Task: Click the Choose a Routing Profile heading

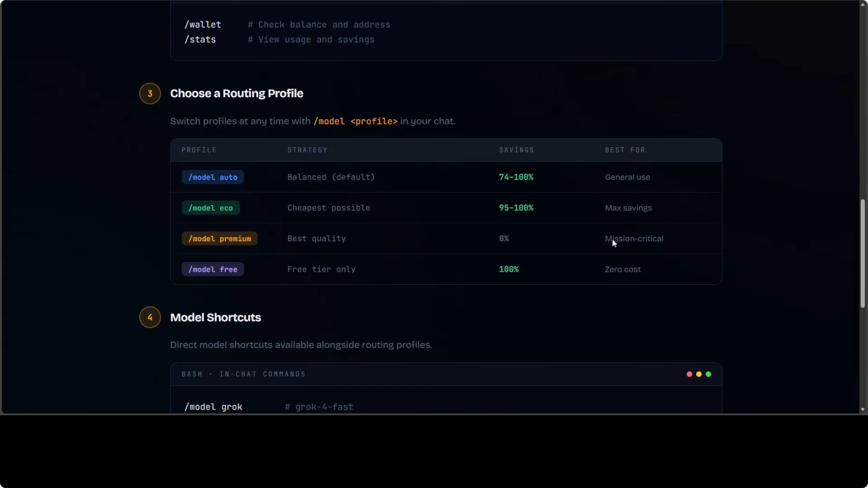Action: [x=237, y=93]
